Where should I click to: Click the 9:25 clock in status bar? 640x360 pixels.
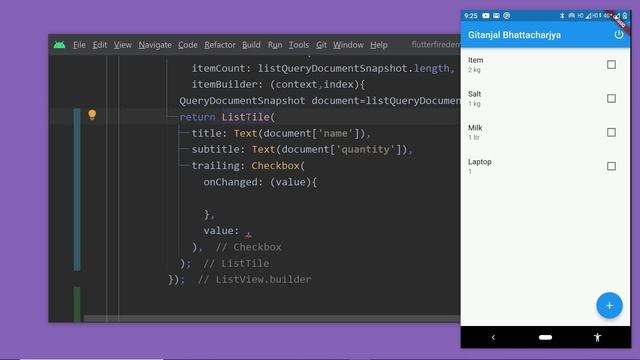tap(471, 16)
